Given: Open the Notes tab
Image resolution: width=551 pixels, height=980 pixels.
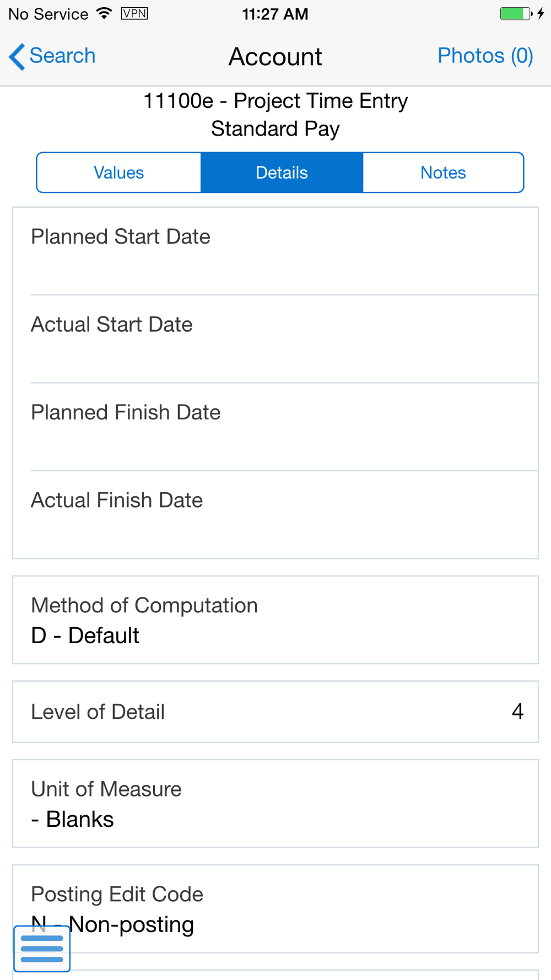Looking at the screenshot, I should (443, 173).
